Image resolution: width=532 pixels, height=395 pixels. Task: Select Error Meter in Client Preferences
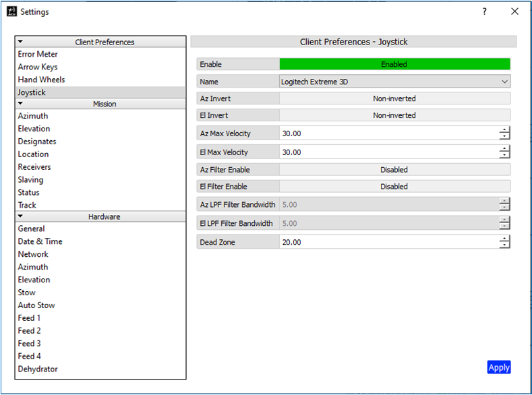coord(38,54)
